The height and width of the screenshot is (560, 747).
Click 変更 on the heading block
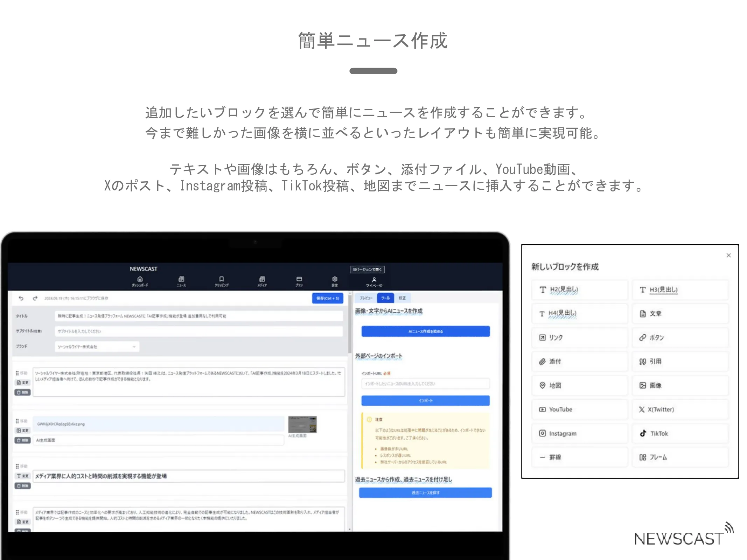tap(23, 476)
